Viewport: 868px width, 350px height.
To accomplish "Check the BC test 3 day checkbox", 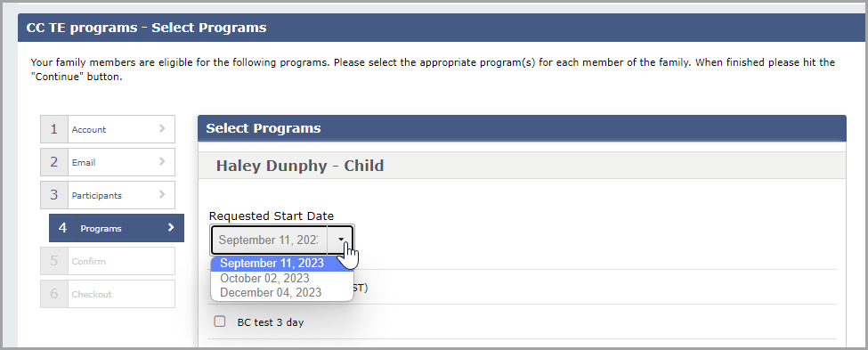I will point(220,322).
